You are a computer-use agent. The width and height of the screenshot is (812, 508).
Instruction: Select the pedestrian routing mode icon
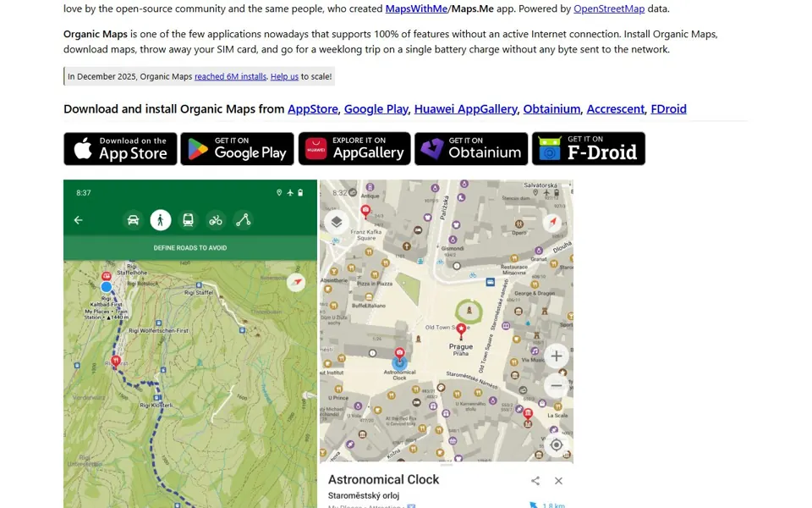click(161, 220)
